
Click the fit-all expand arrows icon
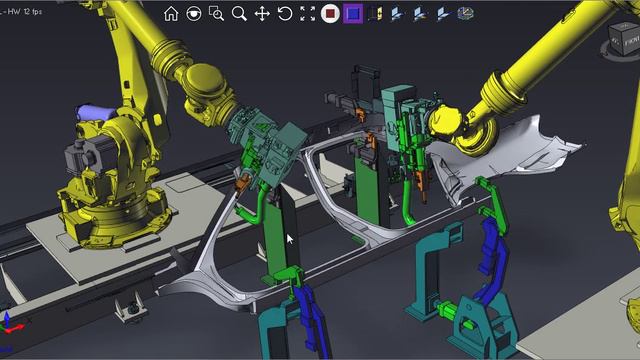[307, 13]
